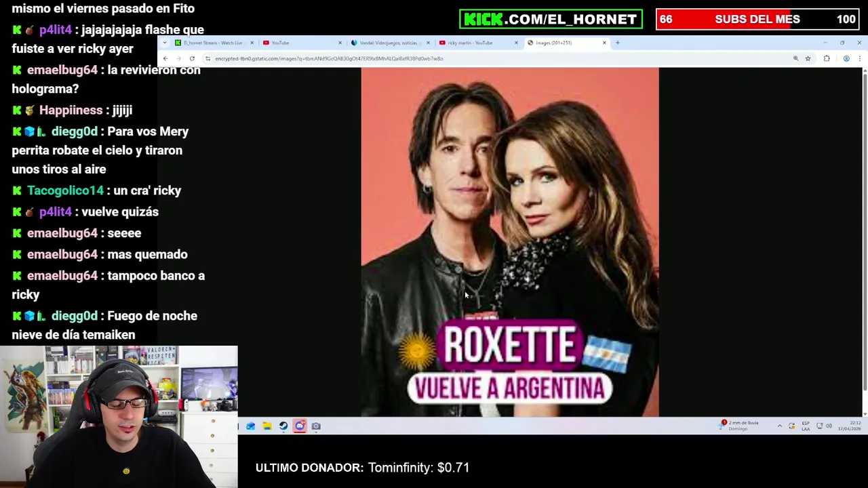The image size is (868, 488).
Task: Open the tab search dropdown arrow
Action: [x=165, y=43]
